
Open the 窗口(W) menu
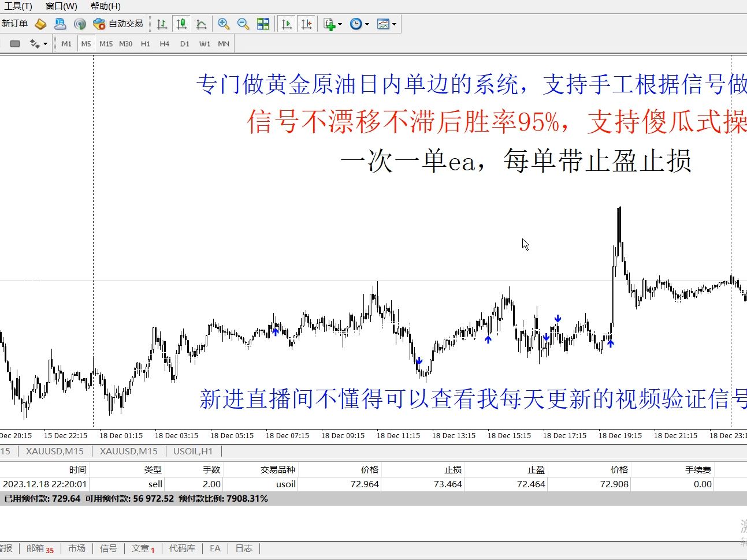click(61, 6)
